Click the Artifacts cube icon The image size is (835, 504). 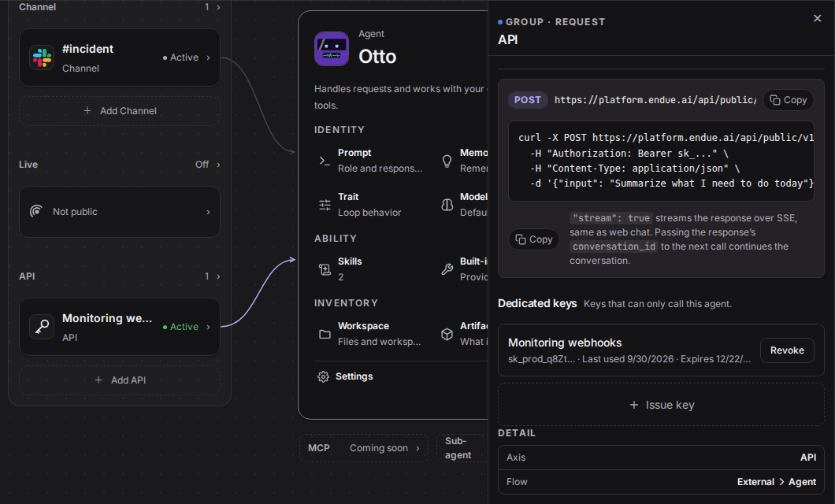coord(447,334)
